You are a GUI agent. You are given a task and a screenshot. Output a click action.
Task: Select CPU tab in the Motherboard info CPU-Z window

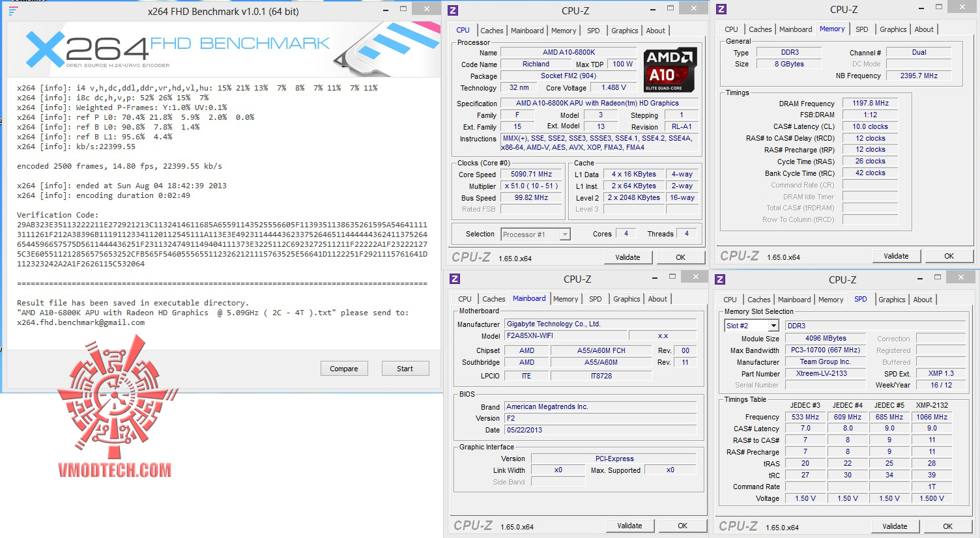click(465, 299)
